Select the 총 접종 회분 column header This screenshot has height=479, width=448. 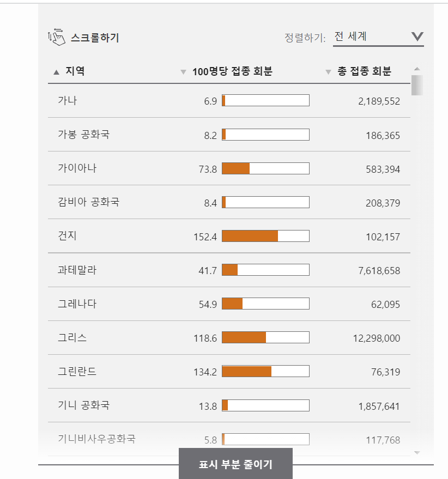[x=364, y=71]
